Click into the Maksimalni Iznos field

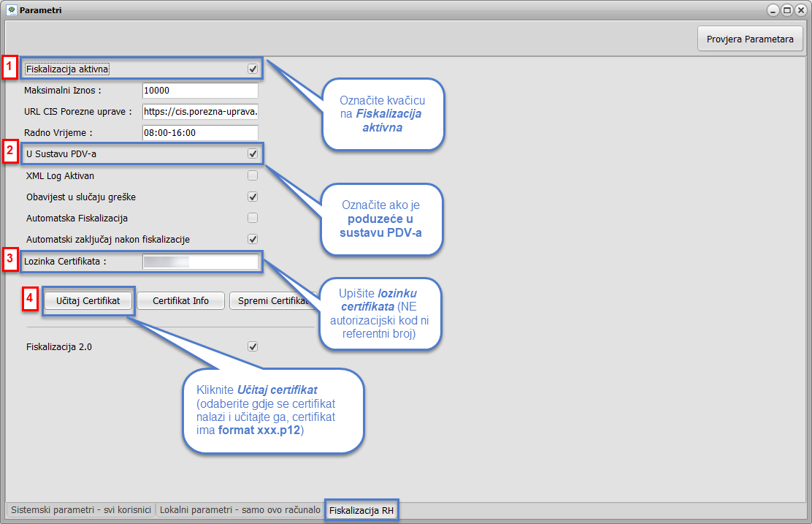pyautogui.click(x=200, y=91)
